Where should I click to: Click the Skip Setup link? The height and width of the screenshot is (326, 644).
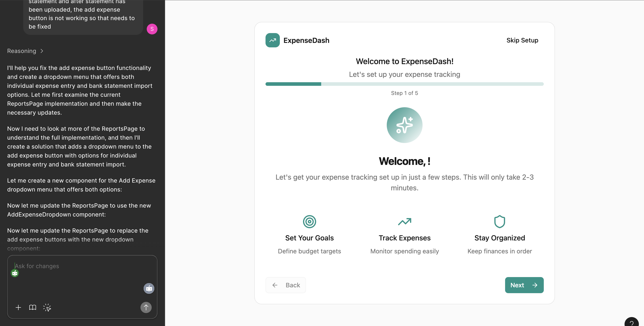[522, 40]
